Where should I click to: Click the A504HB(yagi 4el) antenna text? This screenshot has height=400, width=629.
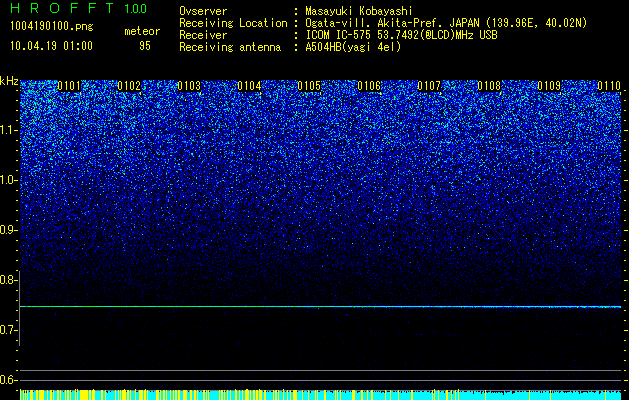point(353,47)
